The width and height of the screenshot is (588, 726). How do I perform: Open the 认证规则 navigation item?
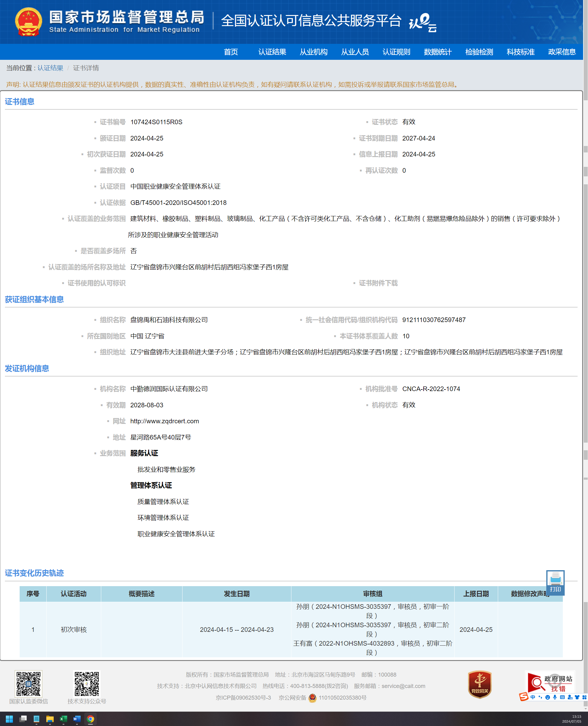[396, 52]
